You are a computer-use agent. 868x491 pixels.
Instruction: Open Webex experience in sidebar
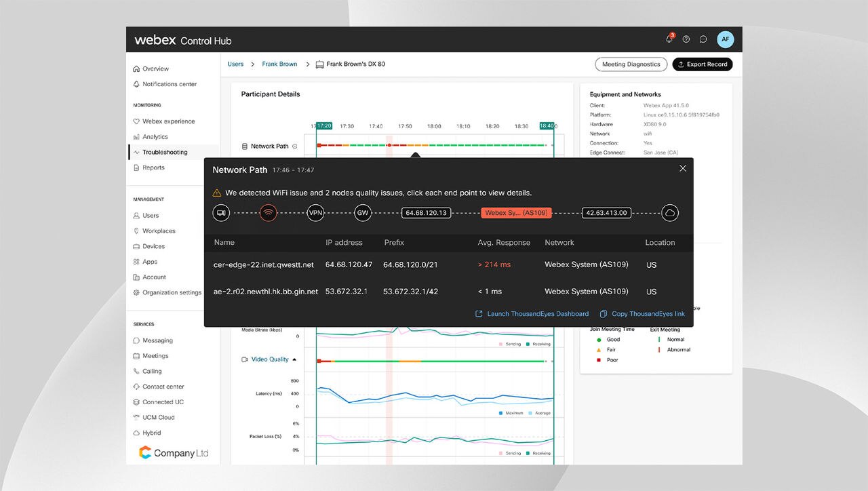(163, 121)
